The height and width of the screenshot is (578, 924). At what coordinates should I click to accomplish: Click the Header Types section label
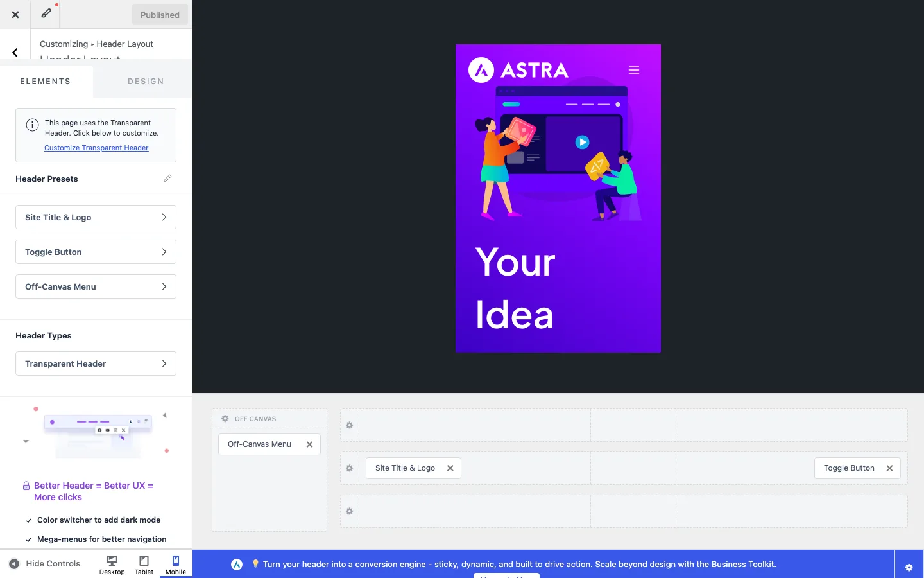coord(44,335)
